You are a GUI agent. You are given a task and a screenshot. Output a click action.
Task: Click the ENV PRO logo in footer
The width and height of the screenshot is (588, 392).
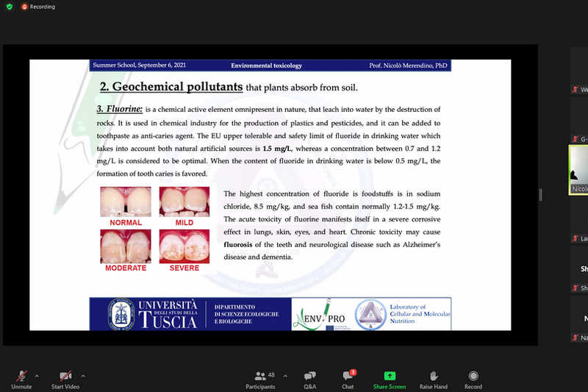(321, 315)
